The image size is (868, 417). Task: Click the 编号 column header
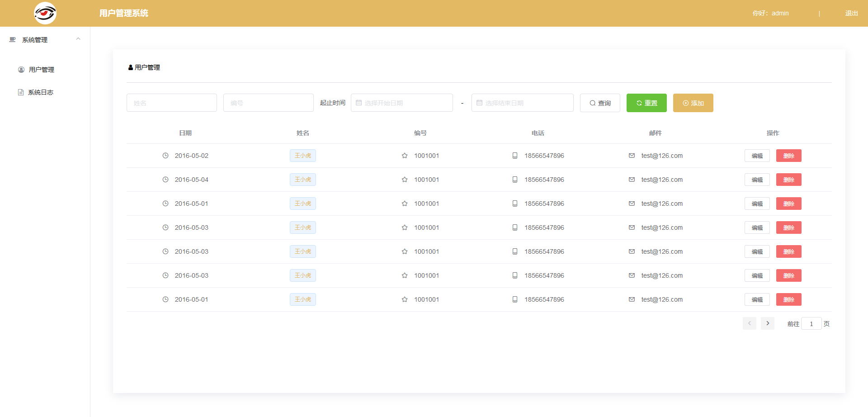click(420, 133)
